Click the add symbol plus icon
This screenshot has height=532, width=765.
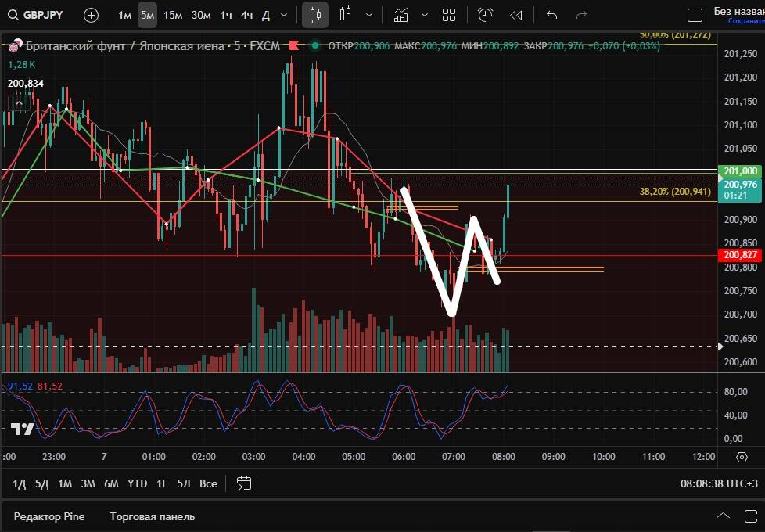pyautogui.click(x=91, y=15)
